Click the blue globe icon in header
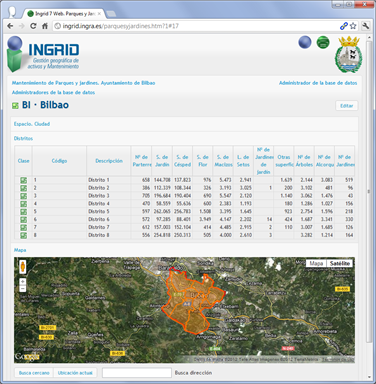Screen dimensions: 376x384 click(x=305, y=42)
